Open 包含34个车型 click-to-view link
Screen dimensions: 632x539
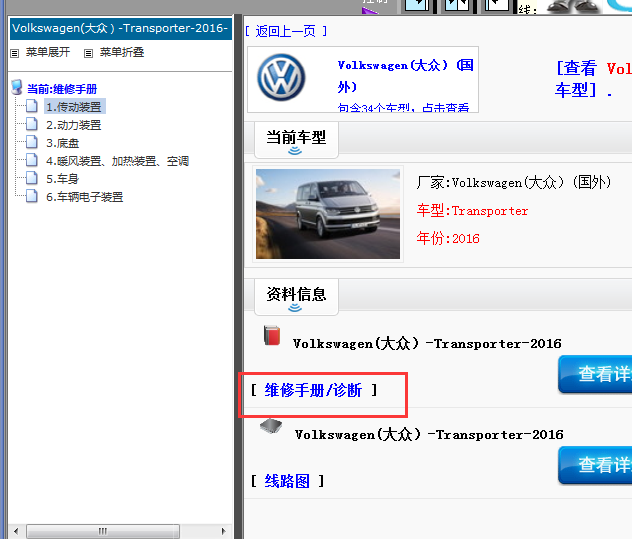[403, 108]
